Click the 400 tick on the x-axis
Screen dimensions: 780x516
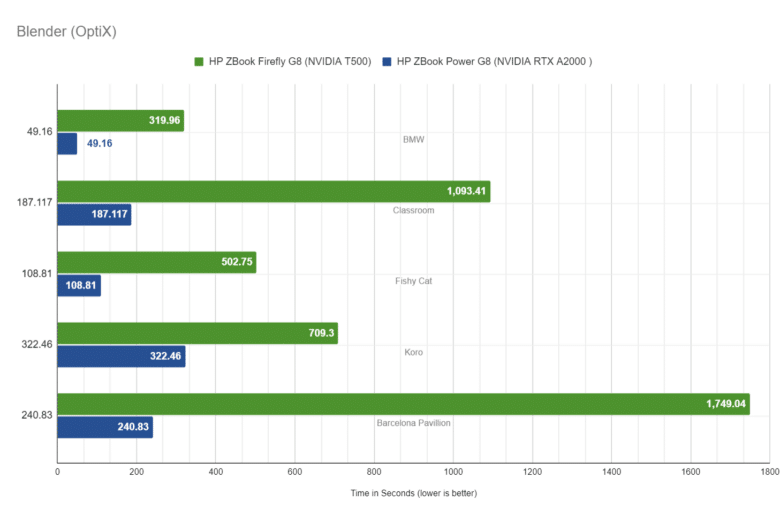[x=215, y=472]
